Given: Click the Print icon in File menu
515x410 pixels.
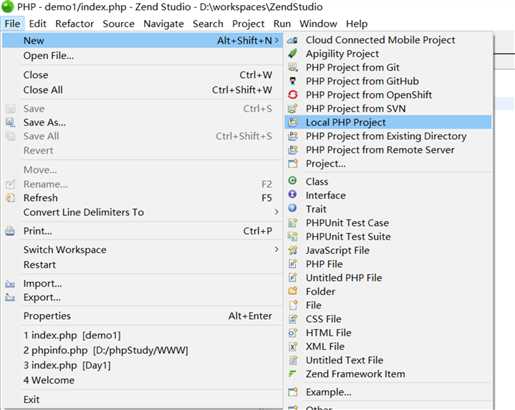Looking at the screenshot, I should point(10,231).
